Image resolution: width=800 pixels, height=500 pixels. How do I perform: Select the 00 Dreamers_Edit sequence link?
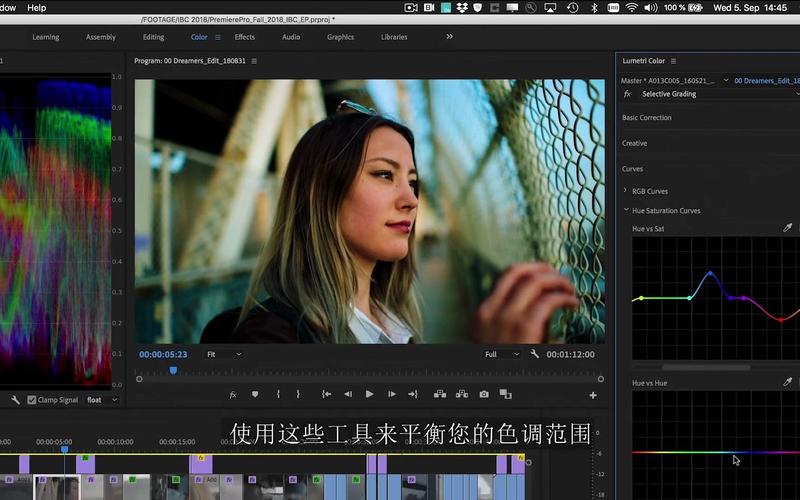pyautogui.click(x=767, y=81)
